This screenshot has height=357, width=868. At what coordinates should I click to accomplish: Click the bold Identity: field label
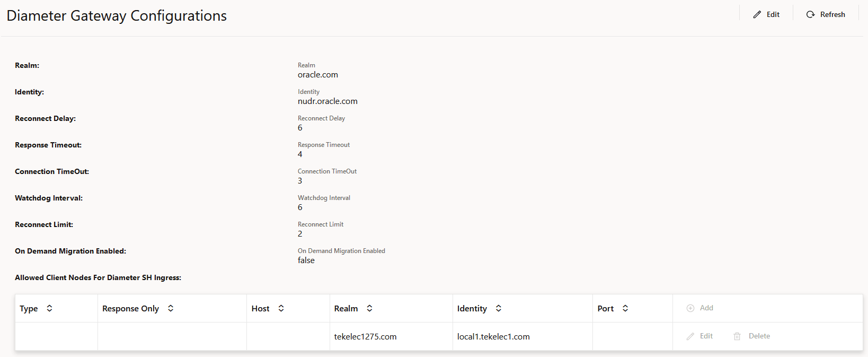[x=30, y=92]
